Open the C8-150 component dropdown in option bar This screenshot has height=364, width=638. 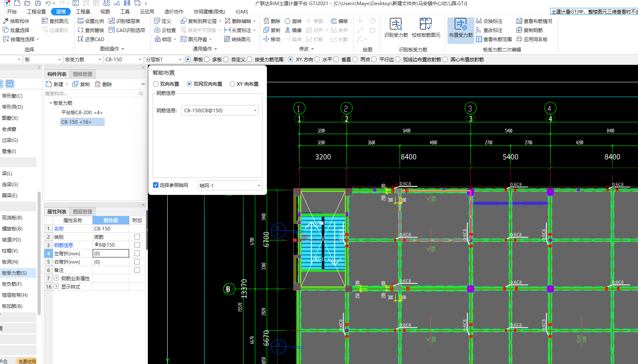coord(123,59)
